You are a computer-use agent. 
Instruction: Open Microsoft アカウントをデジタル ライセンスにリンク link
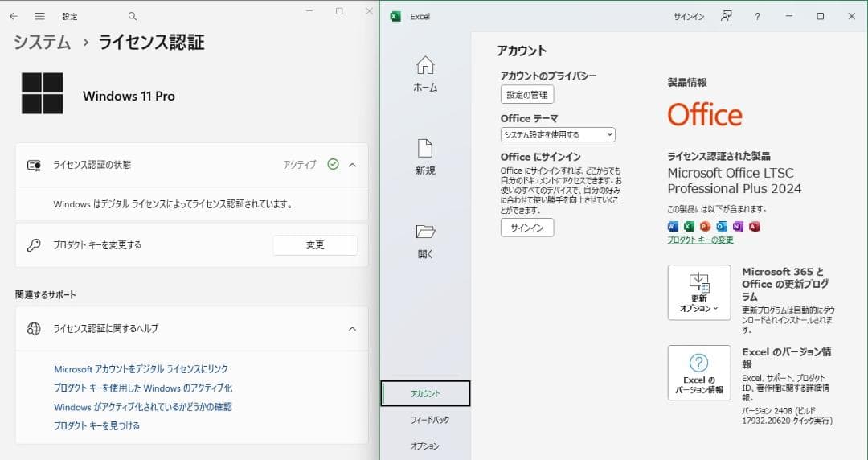pyautogui.click(x=141, y=369)
